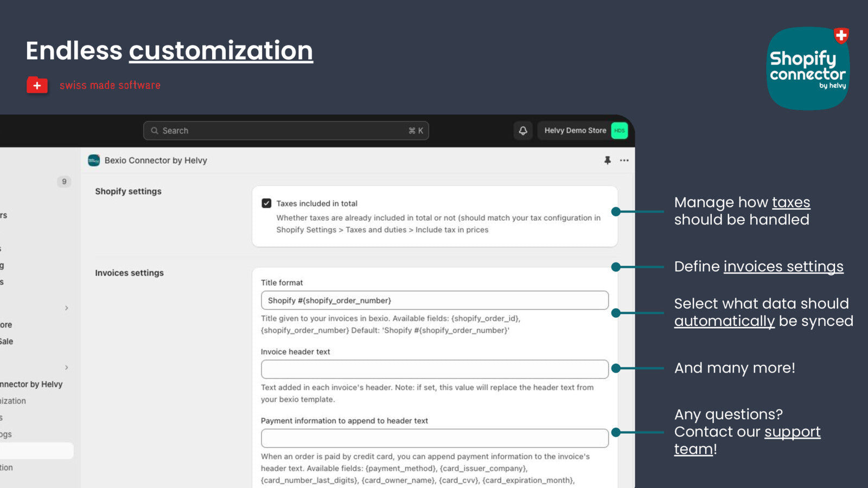Click the 'customization' underlined heading word
The width and height of the screenshot is (868, 488).
click(x=221, y=52)
